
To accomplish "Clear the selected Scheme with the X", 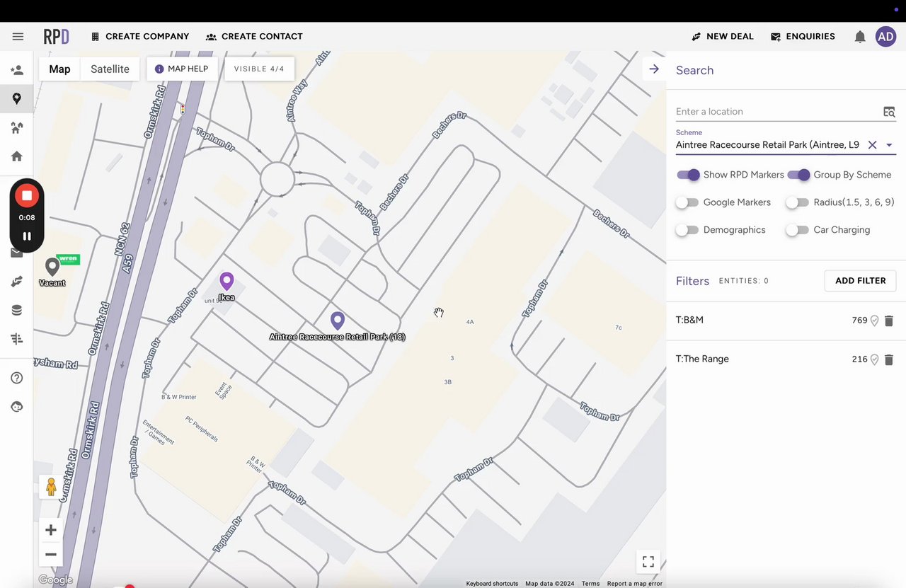I will 873,145.
